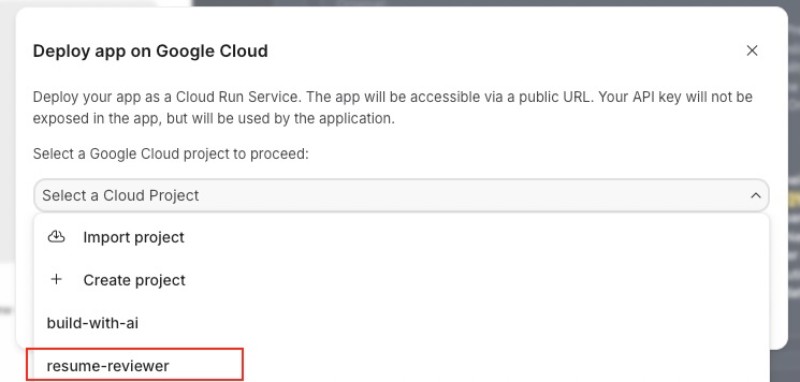Click the description's second line mentioning the application
Screen dimensions: 800x382
pyautogui.click(x=214, y=119)
